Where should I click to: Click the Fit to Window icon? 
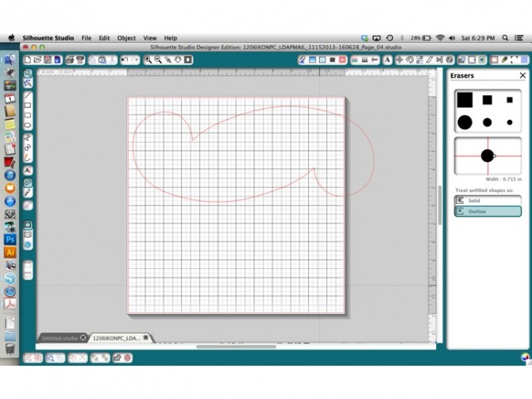(x=188, y=60)
